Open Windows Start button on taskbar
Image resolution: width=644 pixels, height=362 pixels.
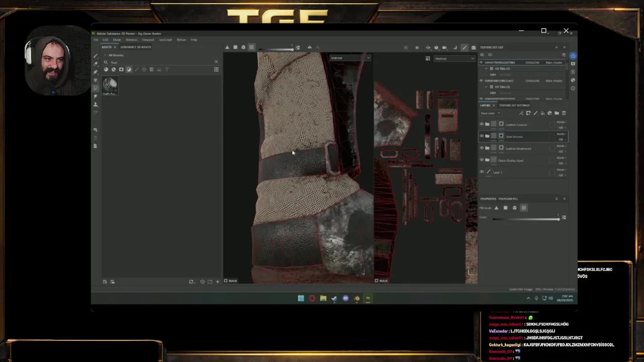301,298
